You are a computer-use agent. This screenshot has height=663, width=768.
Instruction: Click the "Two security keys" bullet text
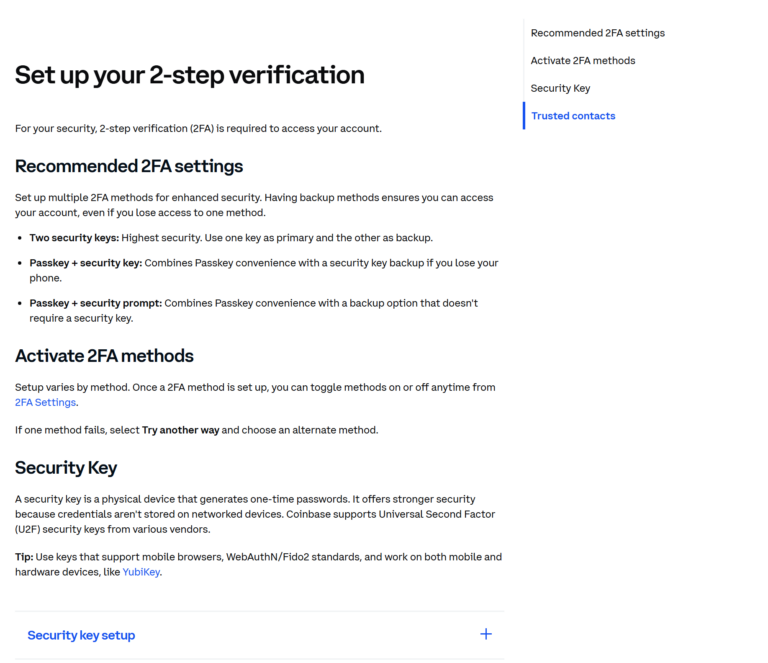tap(74, 238)
